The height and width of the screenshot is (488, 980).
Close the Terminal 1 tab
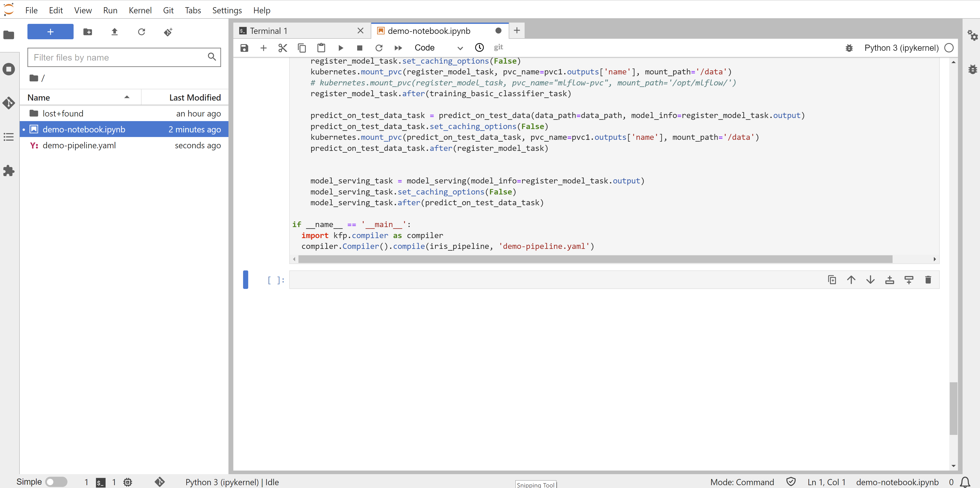point(360,31)
